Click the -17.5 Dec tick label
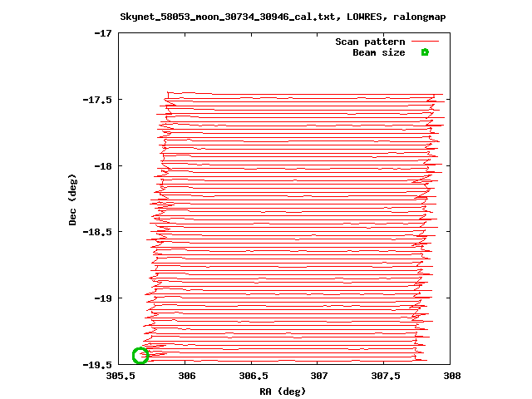The height and width of the screenshot is (399, 532). [97, 100]
